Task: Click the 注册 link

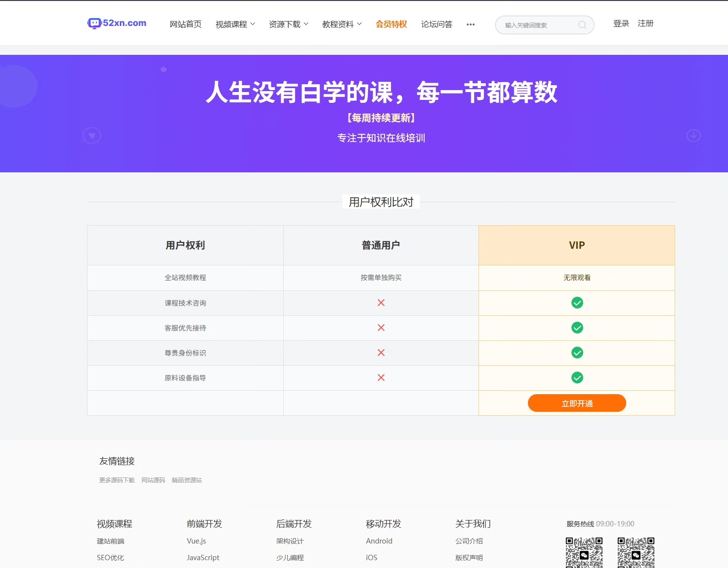Action: (x=645, y=23)
